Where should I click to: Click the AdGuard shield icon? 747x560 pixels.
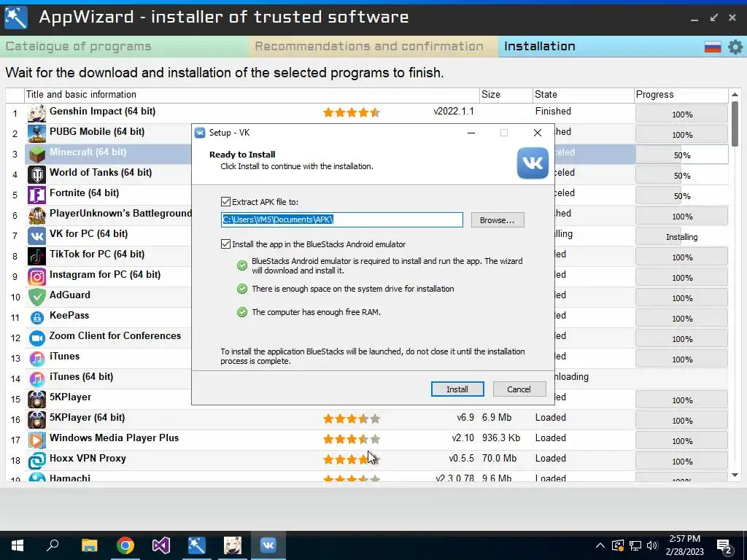tap(36, 297)
